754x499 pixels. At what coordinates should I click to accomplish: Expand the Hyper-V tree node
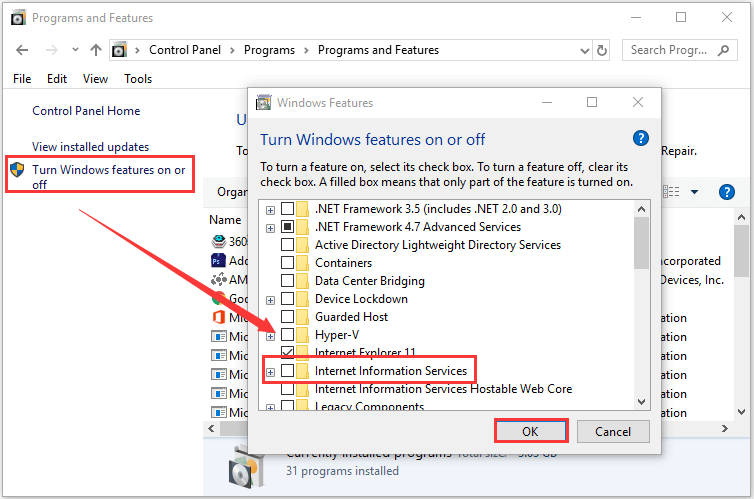[x=270, y=336]
